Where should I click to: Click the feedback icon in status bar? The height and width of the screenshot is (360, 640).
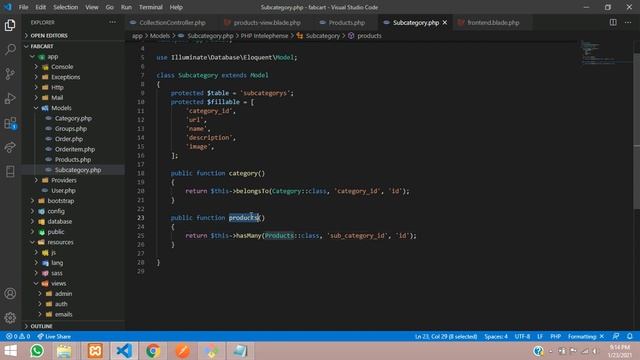(616, 336)
